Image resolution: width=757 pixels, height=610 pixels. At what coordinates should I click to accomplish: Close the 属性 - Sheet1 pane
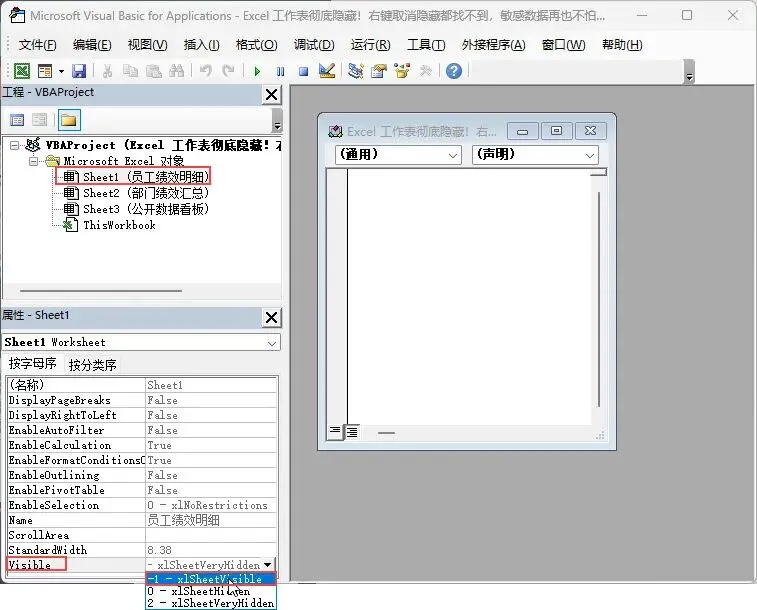(272, 318)
